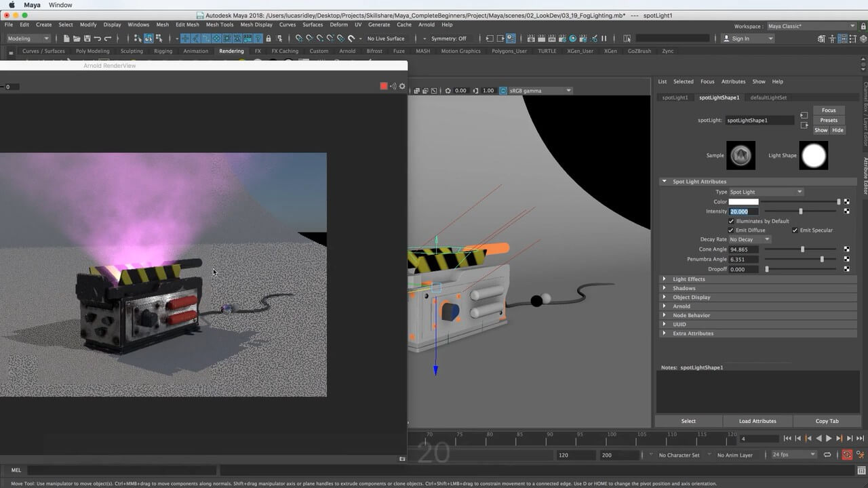Uncheck Illuminates by Default
The image size is (868, 488).
click(731, 221)
